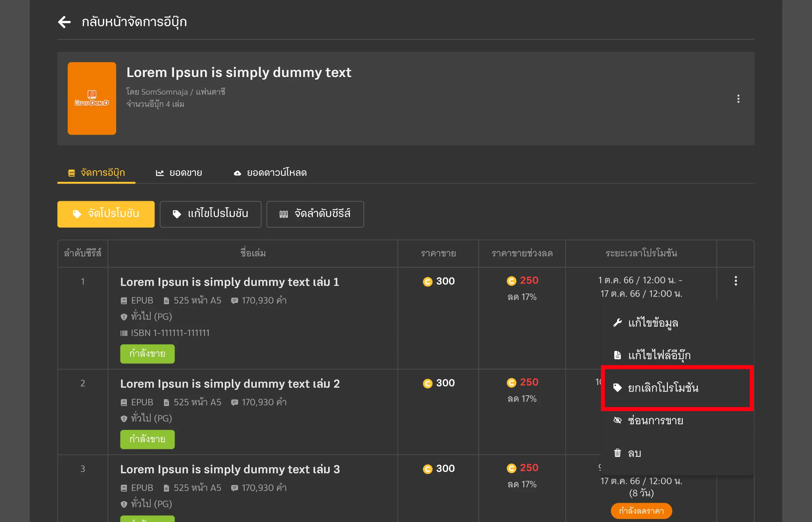The width and height of the screenshot is (812, 522).
Task: Click ISBN 1-111111-111111 text
Action: (170, 333)
